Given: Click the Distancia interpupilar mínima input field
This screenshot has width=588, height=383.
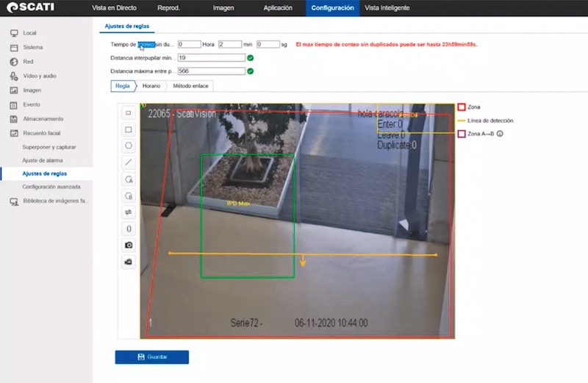Looking at the screenshot, I should click(x=211, y=57).
